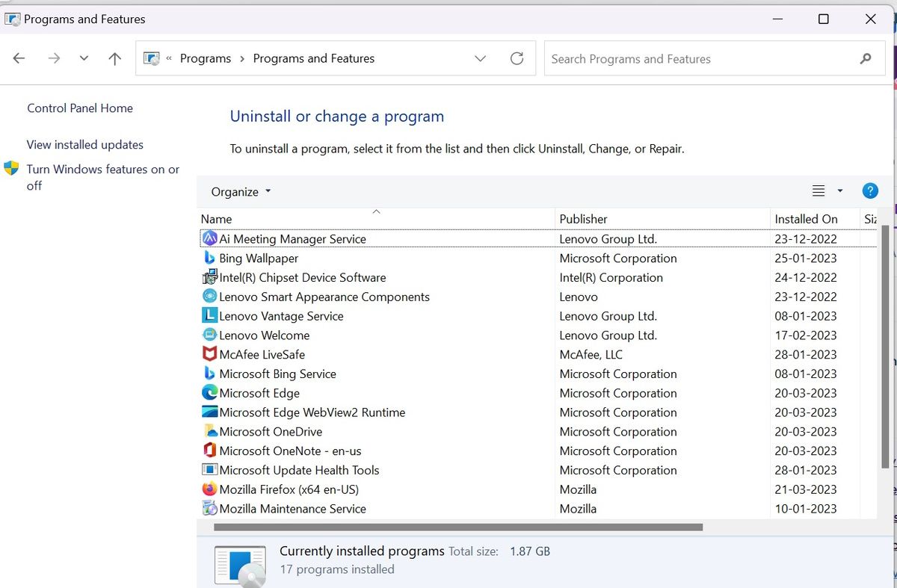Click the install date 25-01-2023
Screen dimensions: 897x588
806,259
